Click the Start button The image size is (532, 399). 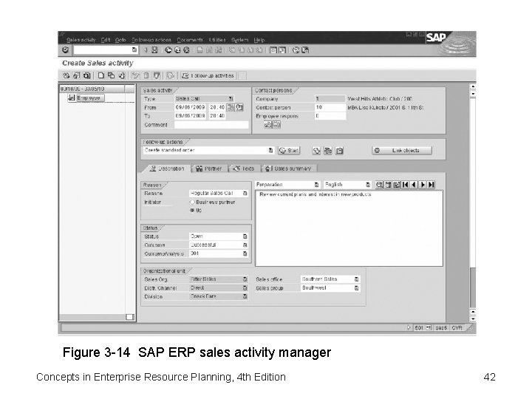click(289, 150)
